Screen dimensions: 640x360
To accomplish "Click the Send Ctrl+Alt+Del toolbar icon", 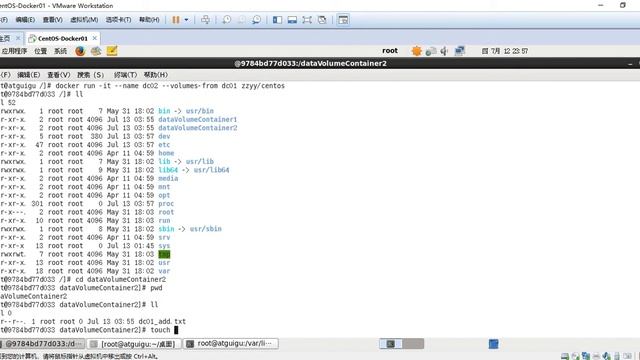I will [206, 20].
